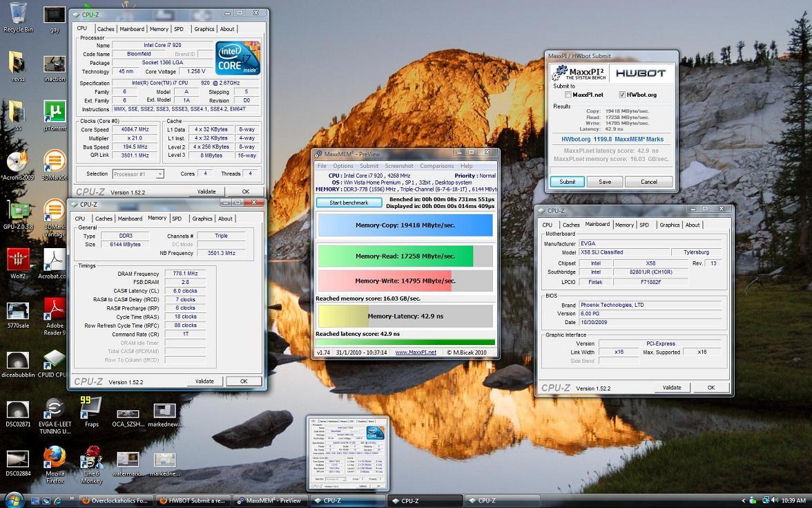The width and height of the screenshot is (812, 508).
Task: Open the Acrobat.com desktop shortcut
Action: tap(52, 263)
